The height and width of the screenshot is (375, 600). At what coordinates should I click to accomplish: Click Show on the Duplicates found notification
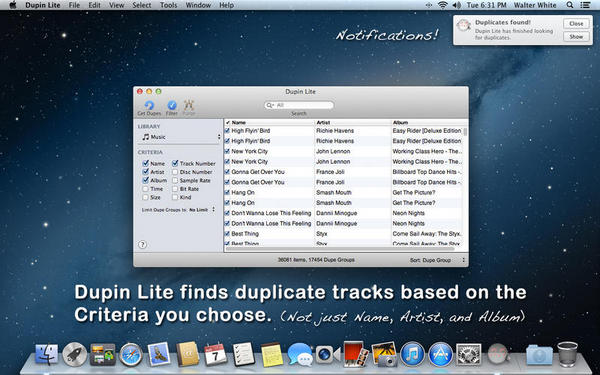coord(576,37)
